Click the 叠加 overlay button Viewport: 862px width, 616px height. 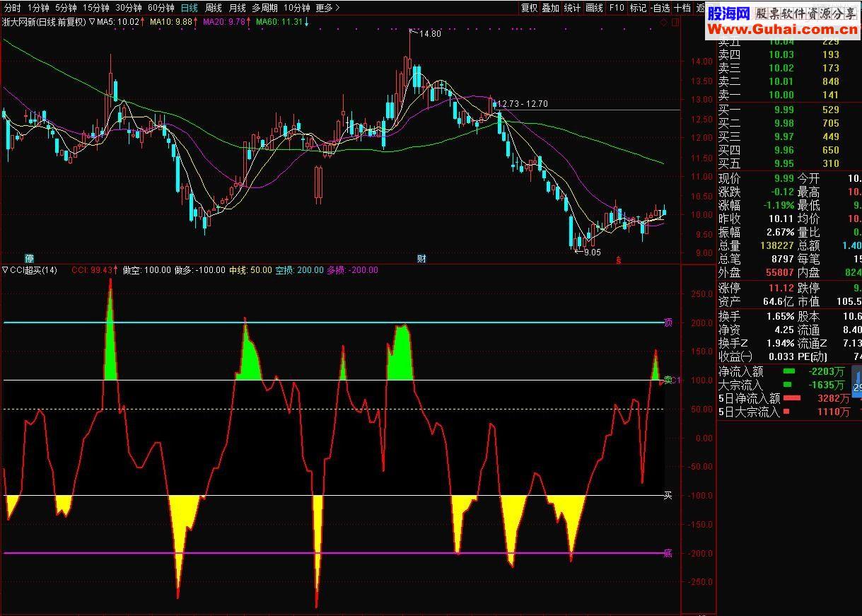(x=550, y=8)
